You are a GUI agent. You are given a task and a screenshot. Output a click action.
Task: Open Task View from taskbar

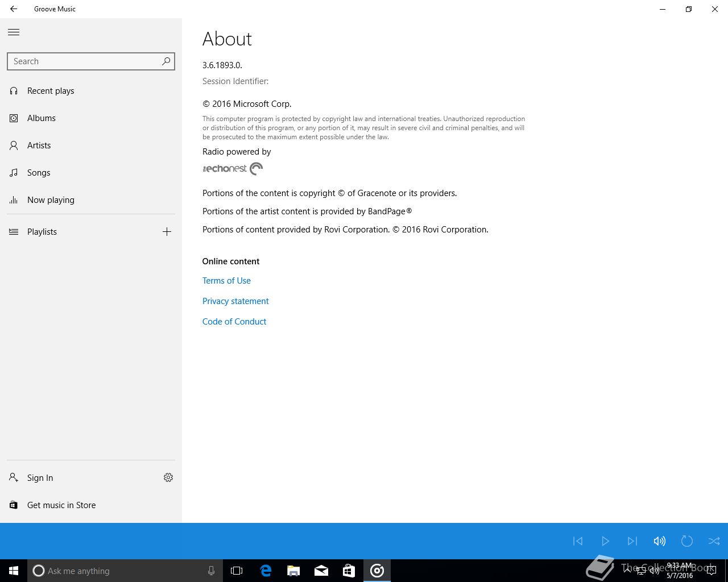(x=237, y=571)
